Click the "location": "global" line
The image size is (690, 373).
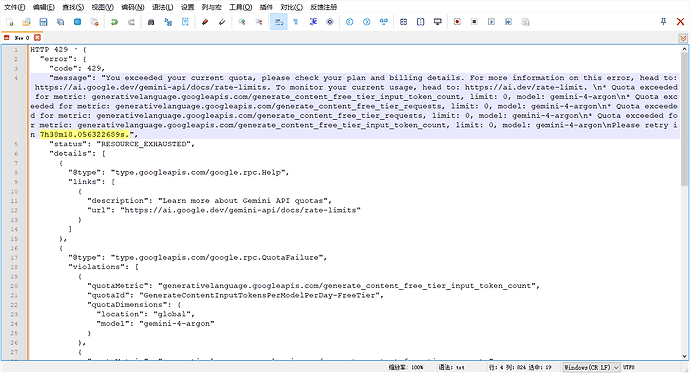coord(146,314)
